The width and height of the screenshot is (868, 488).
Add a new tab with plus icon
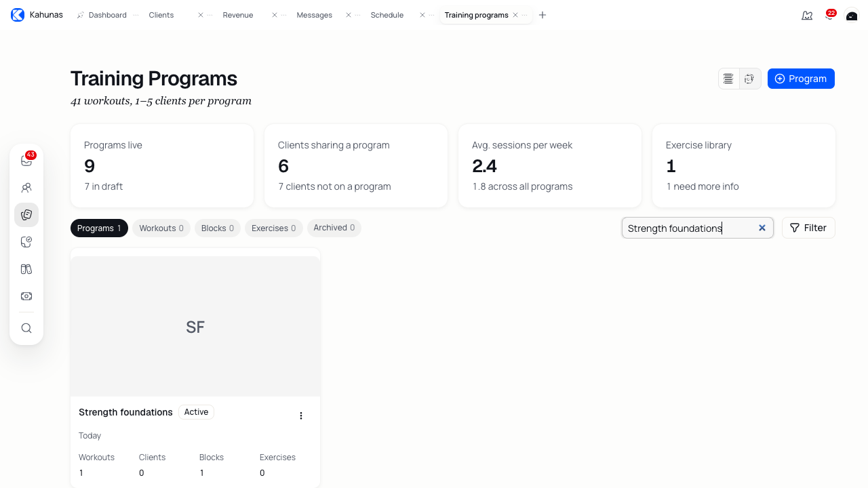pyautogui.click(x=542, y=15)
